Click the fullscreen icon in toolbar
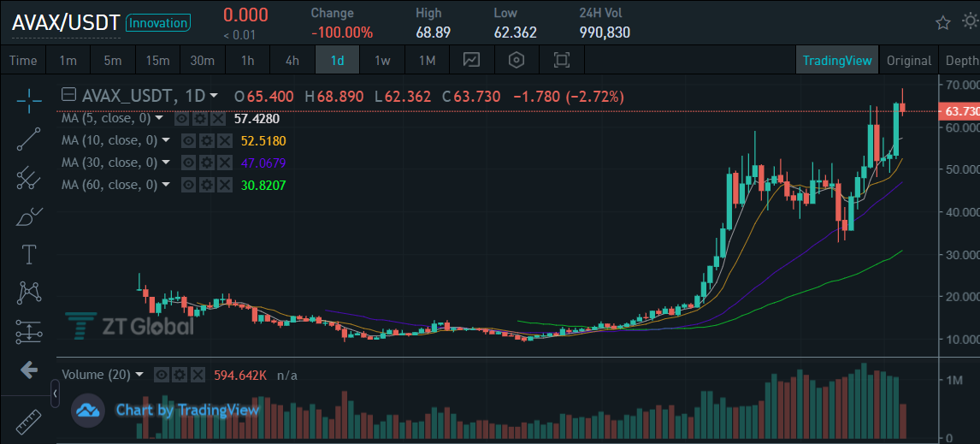 click(x=562, y=60)
